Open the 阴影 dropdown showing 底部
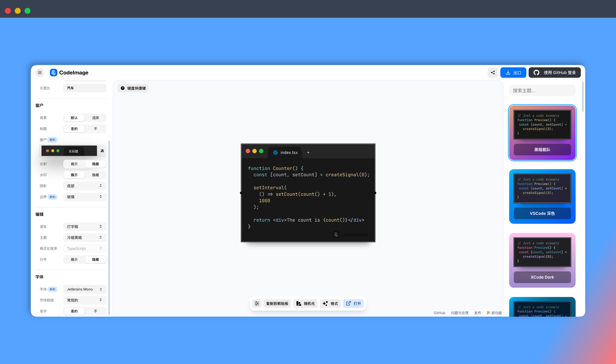 coord(85,186)
